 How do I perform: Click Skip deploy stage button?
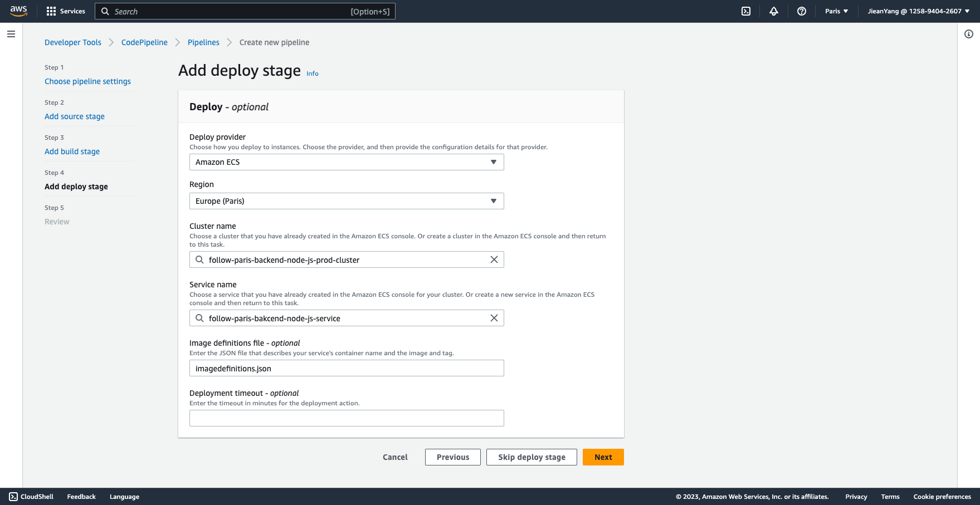[x=532, y=457]
